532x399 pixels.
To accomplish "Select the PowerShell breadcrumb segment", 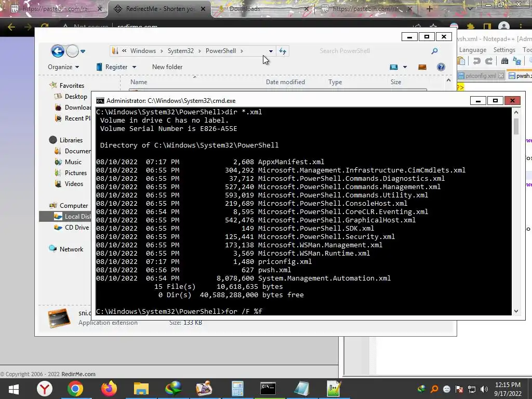I will (220, 51).
